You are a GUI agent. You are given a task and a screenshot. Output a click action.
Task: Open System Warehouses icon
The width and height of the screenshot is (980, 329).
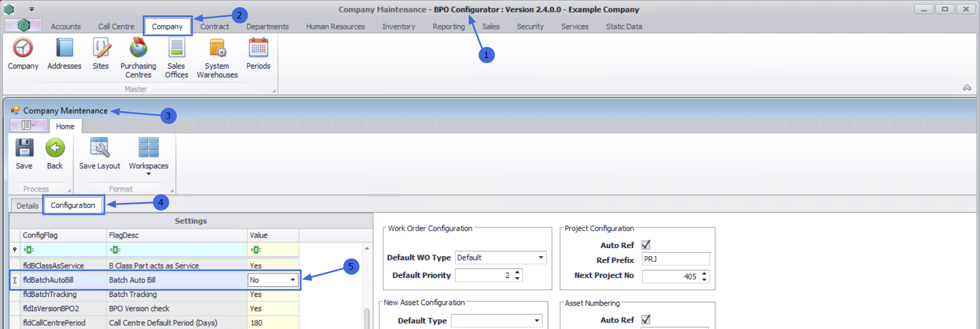tap(218, 48)
